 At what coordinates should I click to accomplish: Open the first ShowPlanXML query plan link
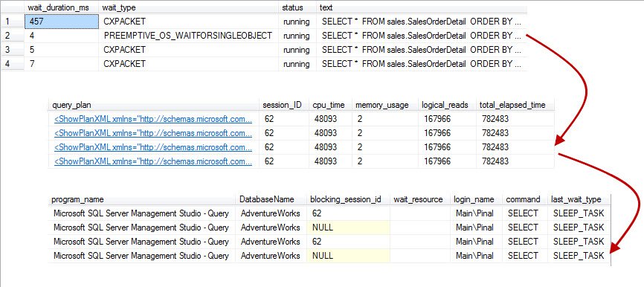click(x=152, y=119)
